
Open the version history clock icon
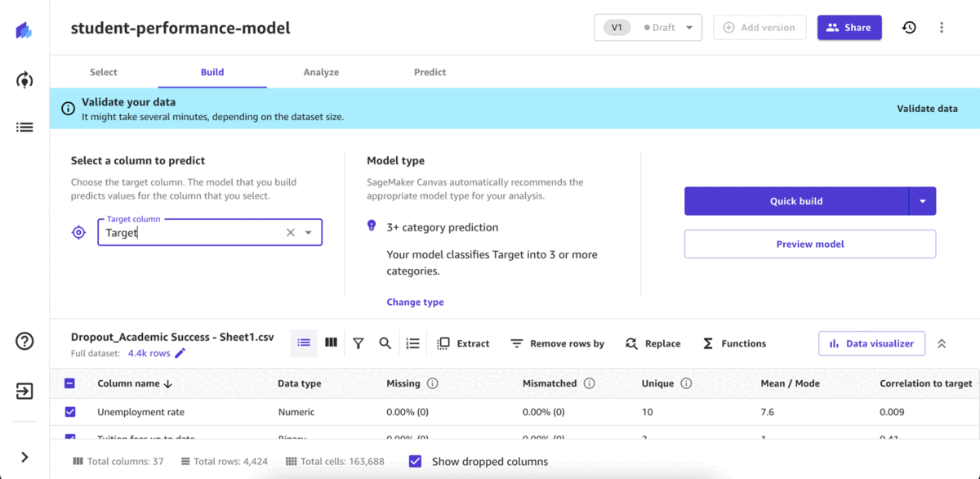909,27
